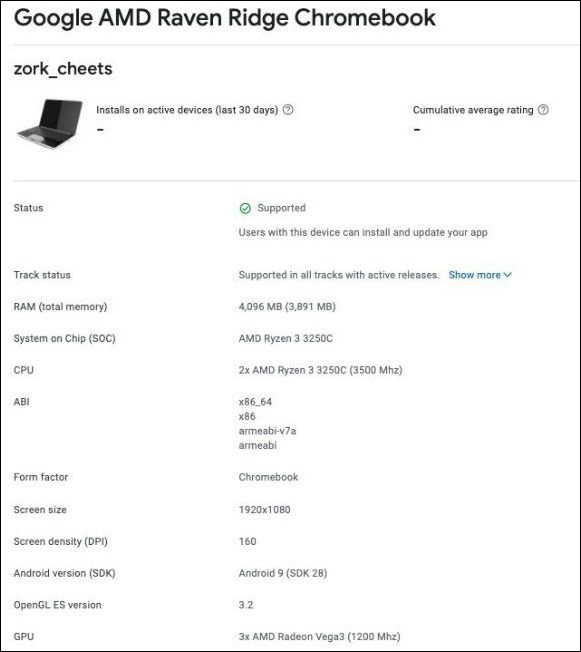Click the Google AMD Raven Ridge Chromebook title
Viewport: 581px width, 652px height.
click(x=225, y=18)
